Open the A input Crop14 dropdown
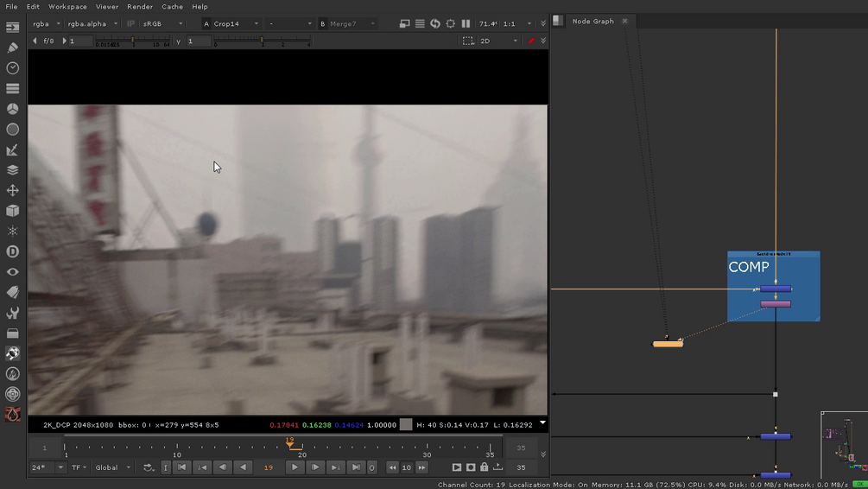 click(x=235, y=24)
